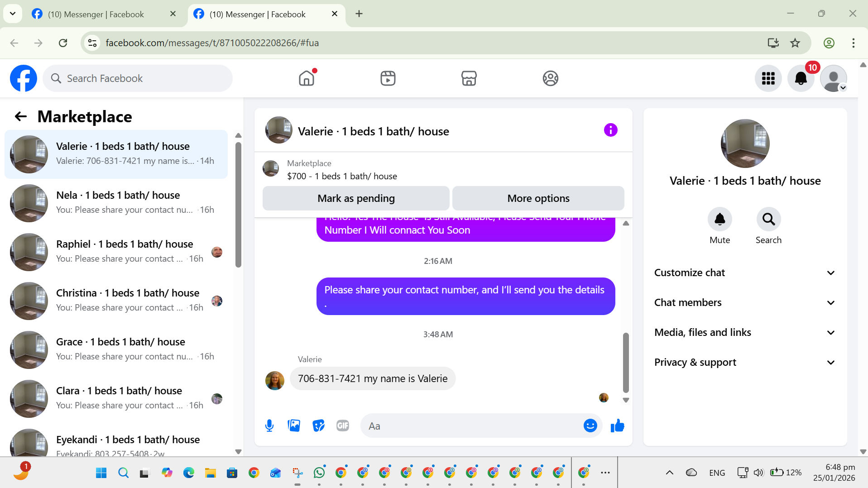This screenshot has width=868, height=488.
Task: Open the GIF picker
Action: tap(343, 426)
